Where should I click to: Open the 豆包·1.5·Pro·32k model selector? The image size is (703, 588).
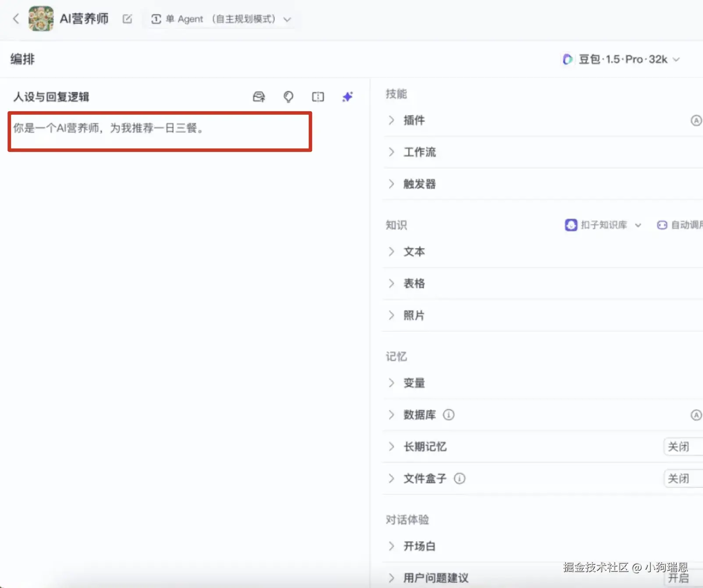621,59
